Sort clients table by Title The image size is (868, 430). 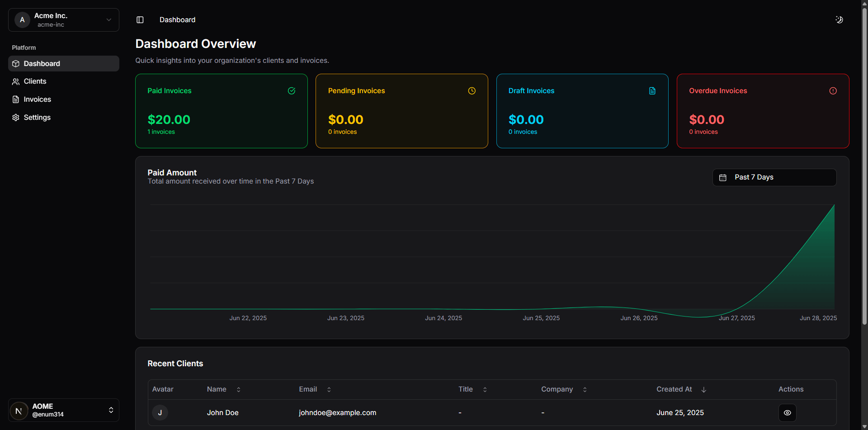(x=473, y=389)
